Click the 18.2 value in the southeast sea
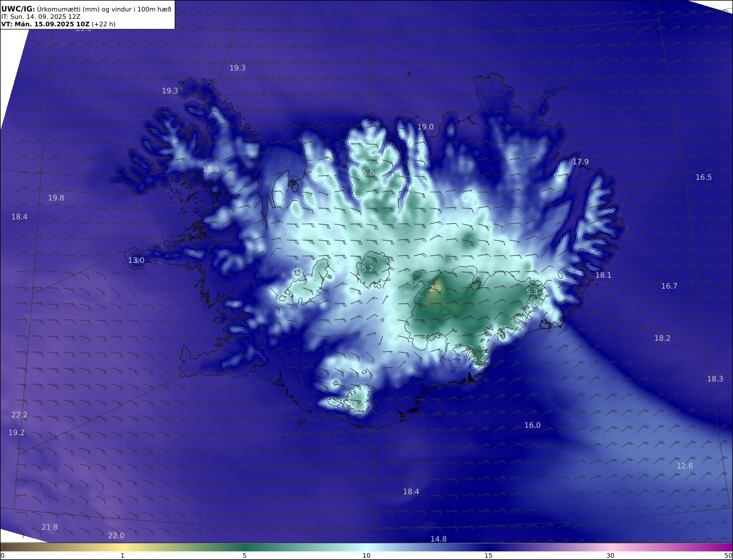The width and height of the screenshot is (733, 560). (663, 338)
